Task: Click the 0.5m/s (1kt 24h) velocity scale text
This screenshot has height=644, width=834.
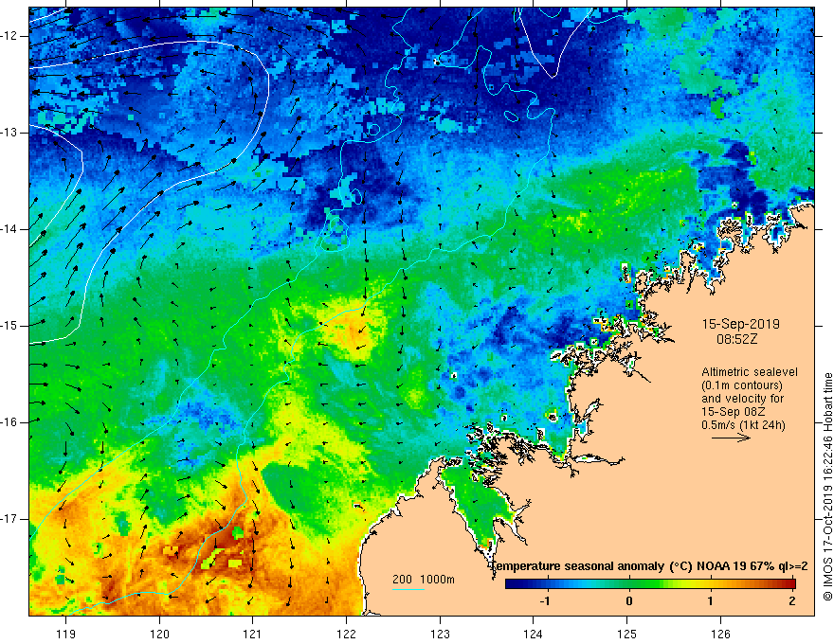Action: point(743,425)
